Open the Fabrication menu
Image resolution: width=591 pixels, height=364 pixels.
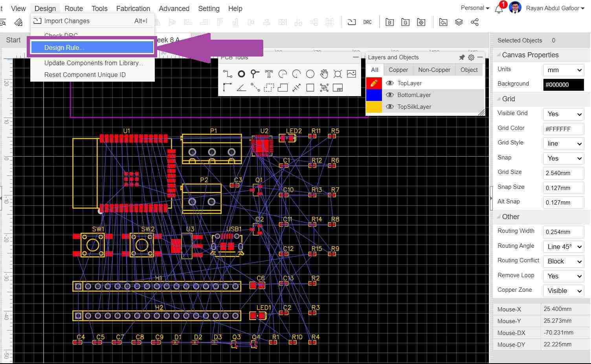pyautogui.click(x=133, y=9)
